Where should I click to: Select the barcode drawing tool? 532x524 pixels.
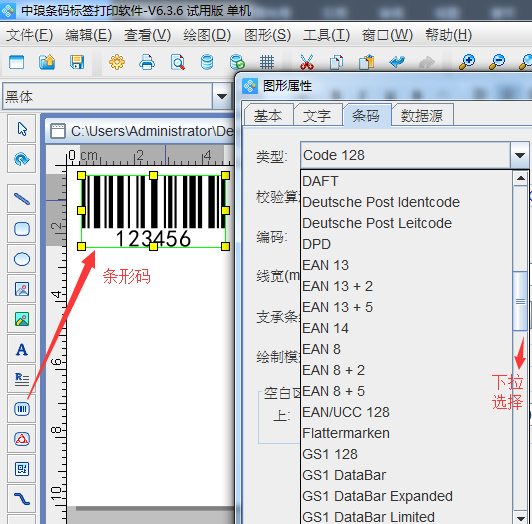pos(22,409)
